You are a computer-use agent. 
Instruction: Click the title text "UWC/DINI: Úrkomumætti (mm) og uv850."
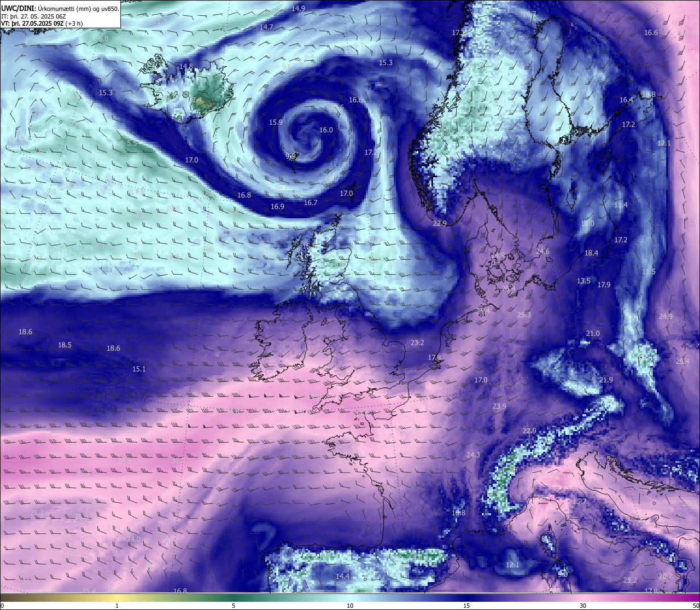pos(60,8)
